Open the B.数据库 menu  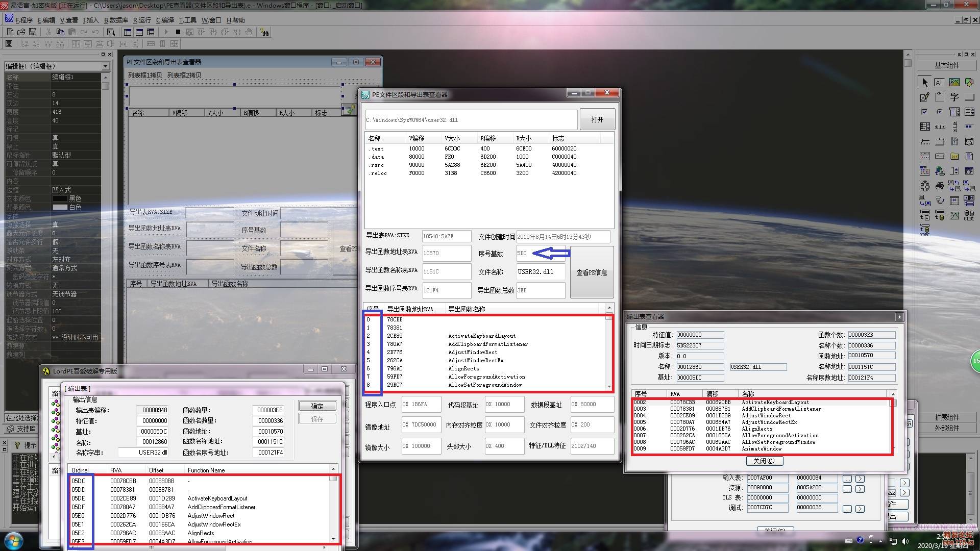(116, 20)
